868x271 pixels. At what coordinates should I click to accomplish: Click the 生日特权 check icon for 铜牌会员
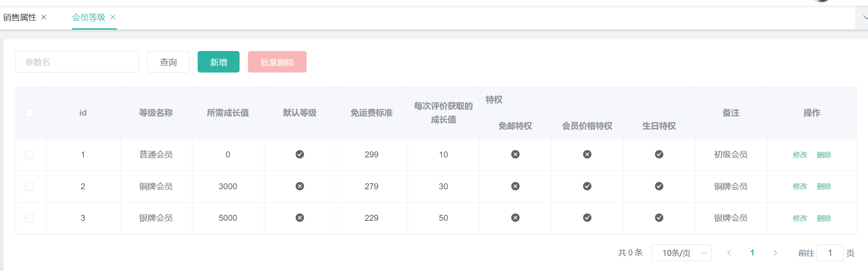point(659,186)
